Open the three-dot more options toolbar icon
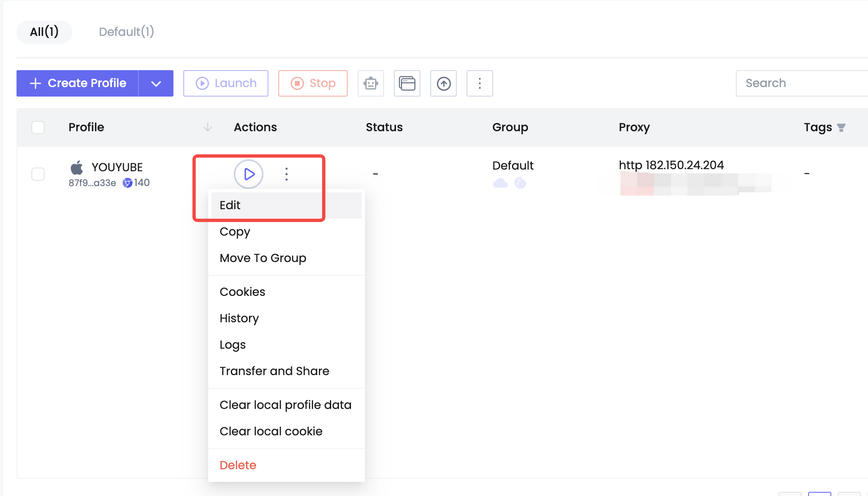Viewport: 868px width, 496px height. pos(479,83)
